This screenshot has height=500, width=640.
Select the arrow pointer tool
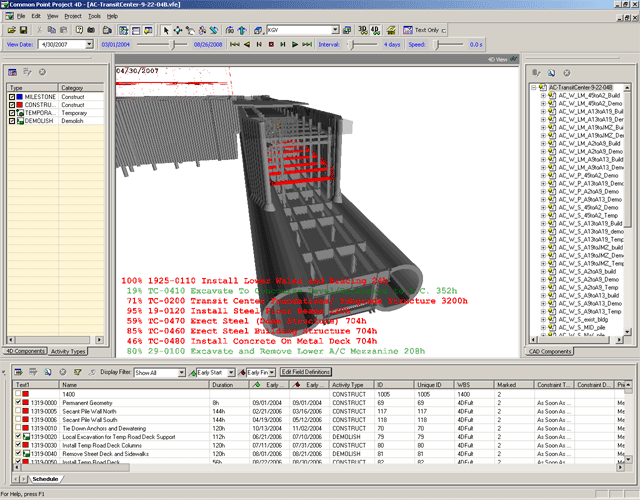pyautogui.click(x=166, y=30)
